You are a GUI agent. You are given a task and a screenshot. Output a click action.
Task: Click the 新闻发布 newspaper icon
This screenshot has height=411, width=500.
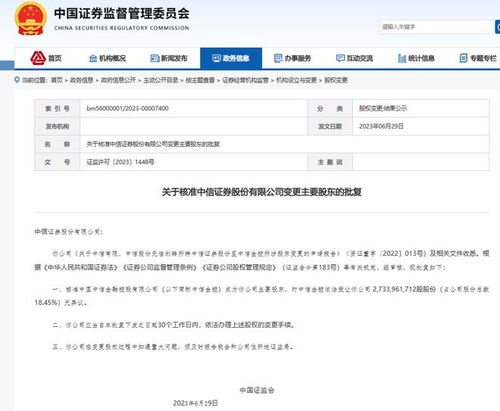click(x=155, y=58)
